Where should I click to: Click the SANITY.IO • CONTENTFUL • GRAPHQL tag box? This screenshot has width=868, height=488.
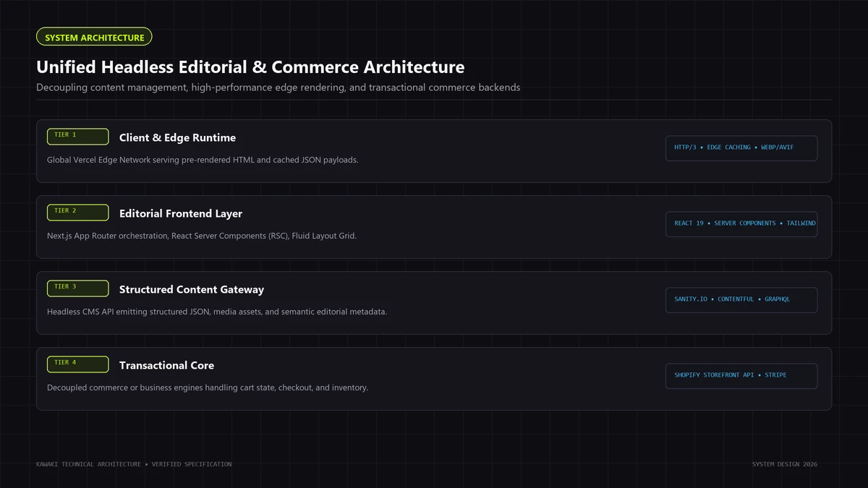tap(741, 300)
